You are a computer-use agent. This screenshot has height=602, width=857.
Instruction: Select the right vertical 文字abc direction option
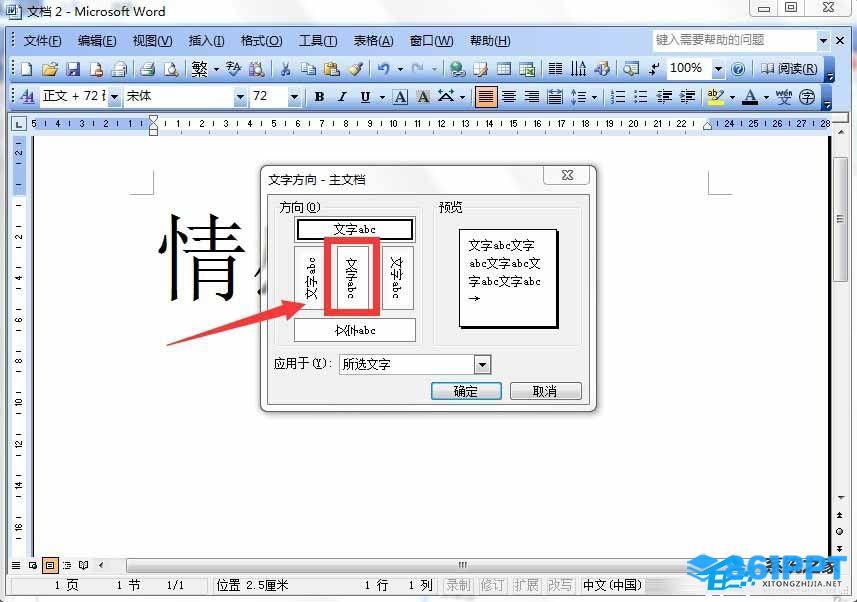click(x=397, y=278)
